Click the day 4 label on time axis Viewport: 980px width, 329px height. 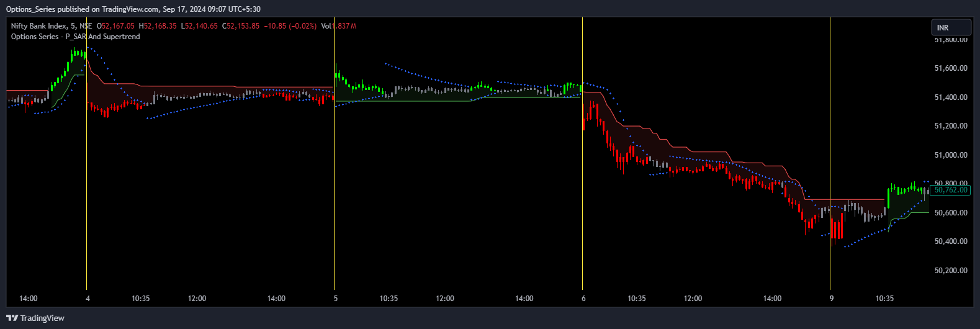(x=88, y=299)
